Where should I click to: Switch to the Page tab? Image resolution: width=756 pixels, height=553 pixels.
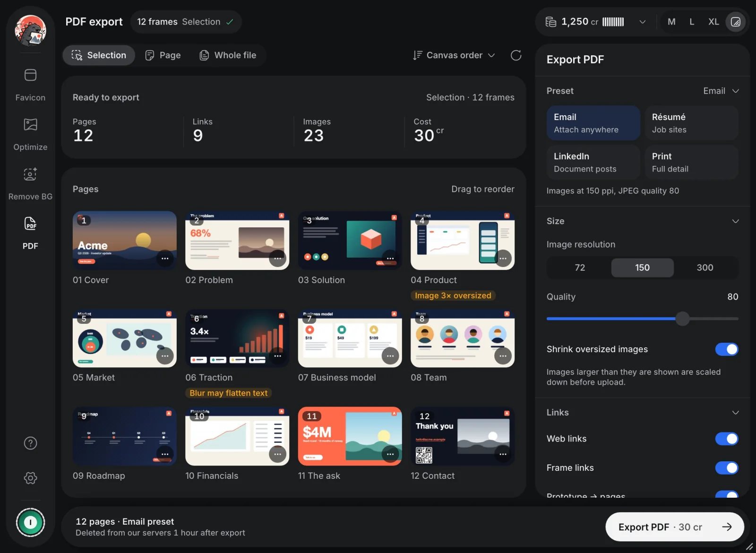[x=163, y=55]
